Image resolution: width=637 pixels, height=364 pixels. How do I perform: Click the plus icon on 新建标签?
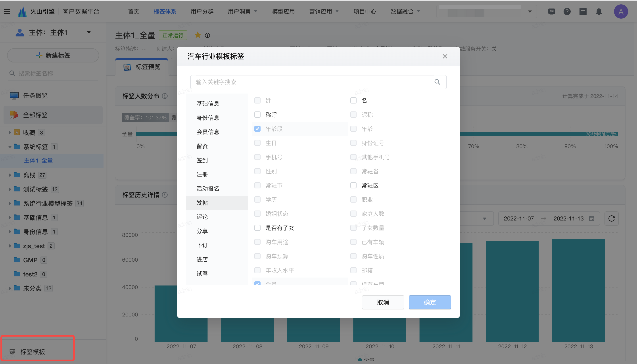[x=39, y=55]
